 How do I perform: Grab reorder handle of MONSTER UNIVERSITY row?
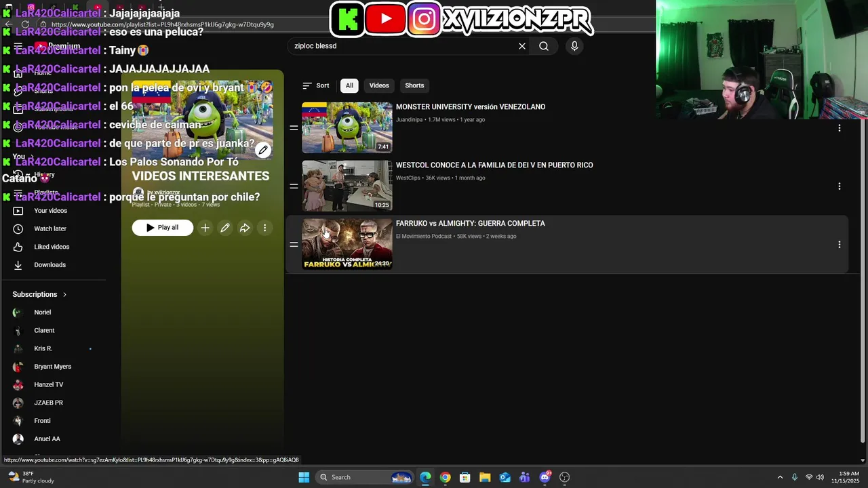point(294,127)
